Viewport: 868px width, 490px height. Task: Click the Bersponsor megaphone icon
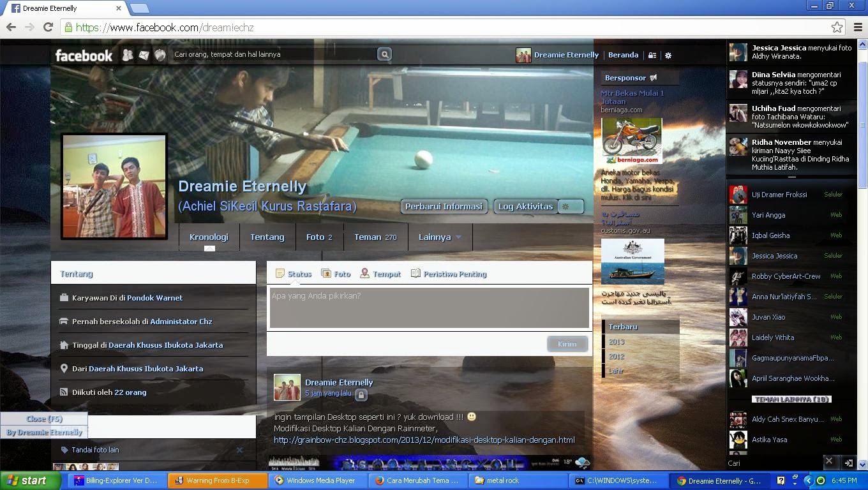click(653, 78)
